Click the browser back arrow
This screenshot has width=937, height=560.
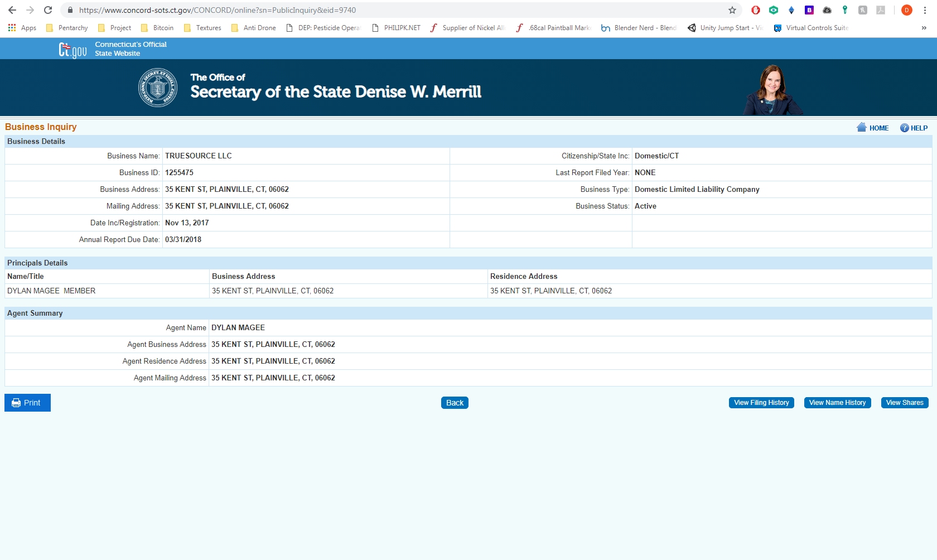click(x=12, y=10)
